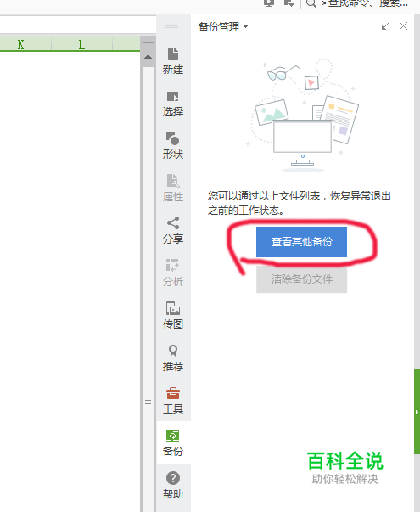Open the 选择 (Select) sidebar tool
The image size is (420, 512).
point(173,104)
